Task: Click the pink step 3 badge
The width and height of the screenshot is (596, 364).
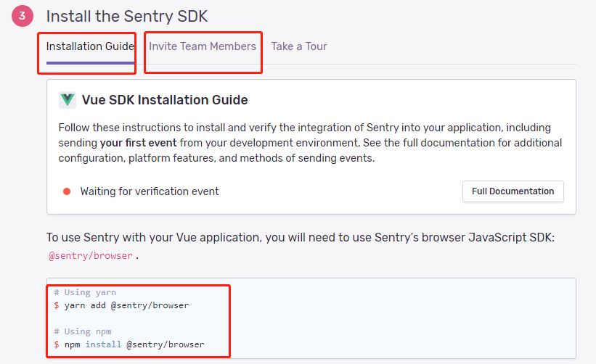Action: [x=23, y=16]
